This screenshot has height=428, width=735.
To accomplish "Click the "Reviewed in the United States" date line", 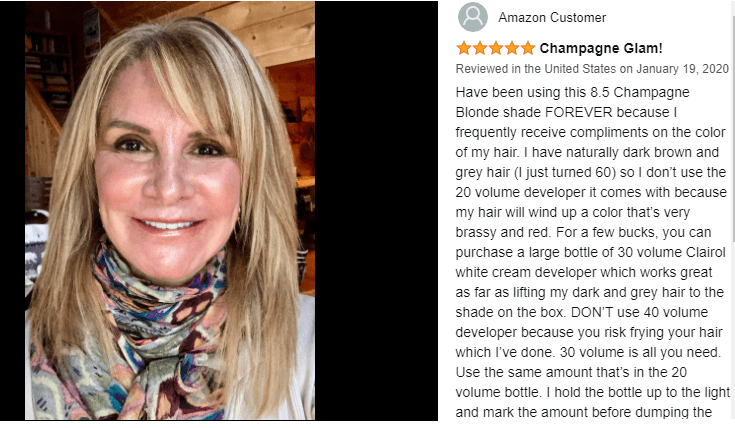I will (592, 69).
